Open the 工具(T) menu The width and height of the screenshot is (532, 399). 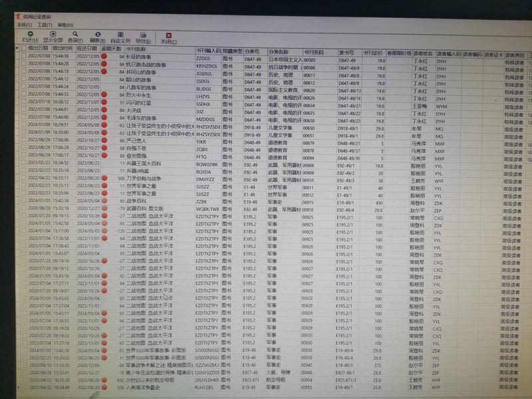(x=45, y=25)
